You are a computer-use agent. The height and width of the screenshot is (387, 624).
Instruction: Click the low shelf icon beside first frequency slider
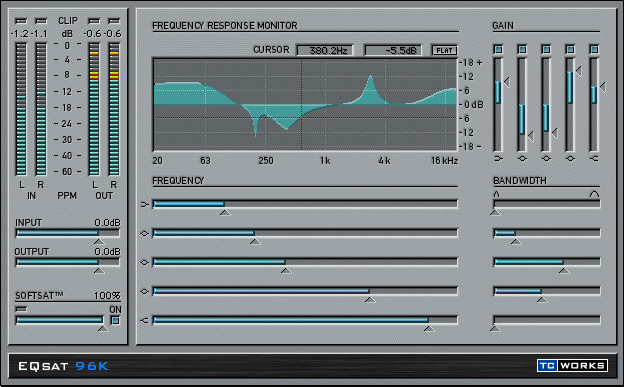point(144,204)
